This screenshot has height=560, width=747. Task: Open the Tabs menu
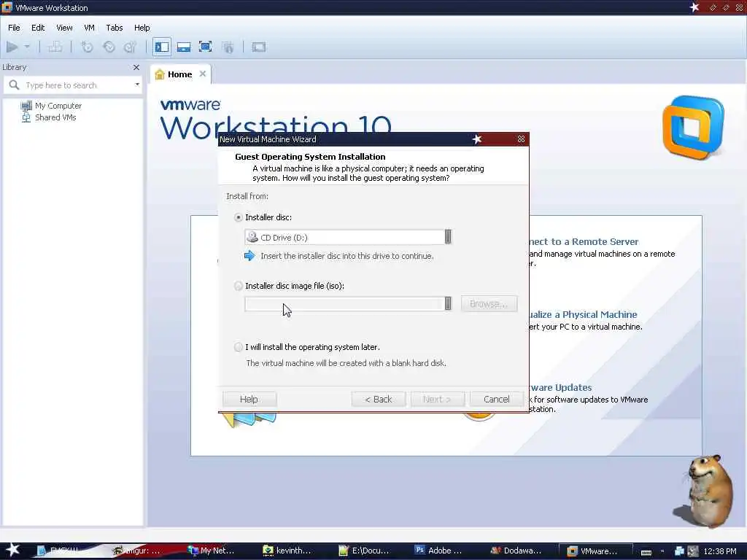coord(115,28)
